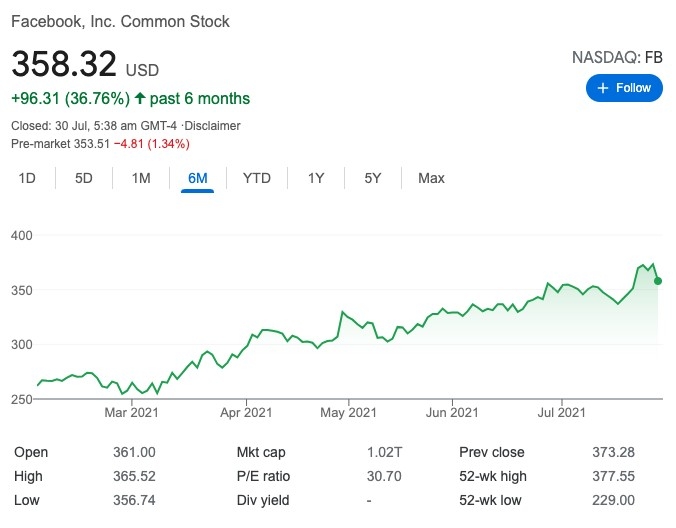This screenshot has height=528, width=676.
Task: Click the P/E ratio value 30.70
Action: 384,476
